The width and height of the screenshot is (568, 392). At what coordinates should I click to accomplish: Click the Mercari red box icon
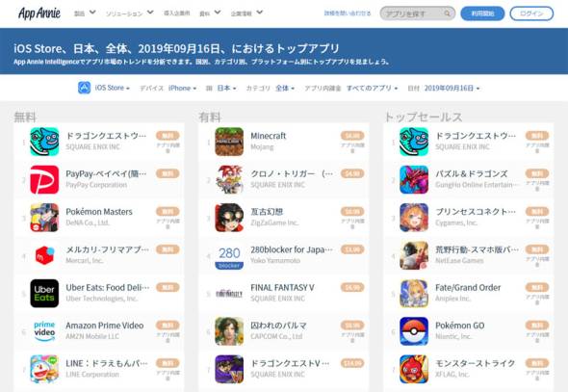(x=44, y=255)
